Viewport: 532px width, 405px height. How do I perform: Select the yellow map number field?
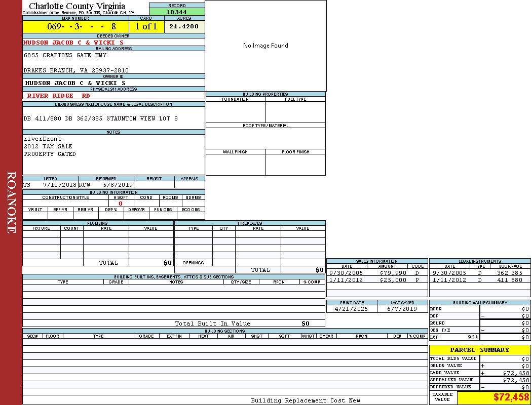coord(75,26)
